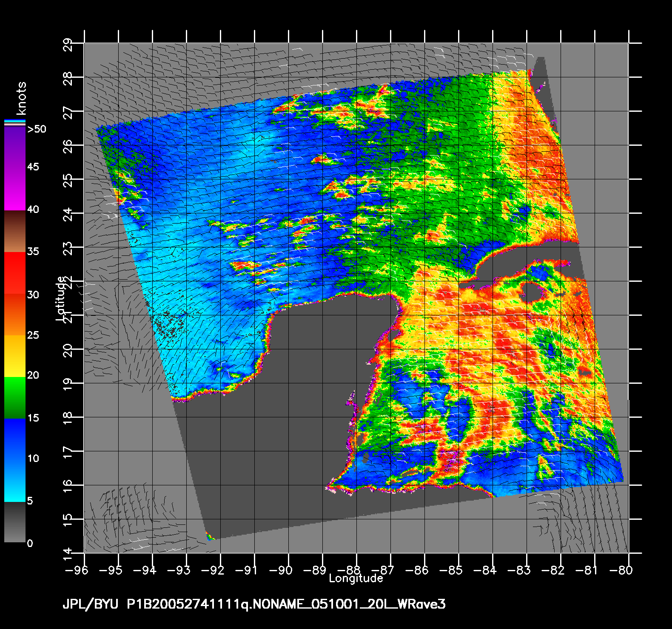Click the longitude tick label '-93'
Image resolution: width=672 pixels, height=629 pixels.
pyautogui.click(x=178, y=570)
